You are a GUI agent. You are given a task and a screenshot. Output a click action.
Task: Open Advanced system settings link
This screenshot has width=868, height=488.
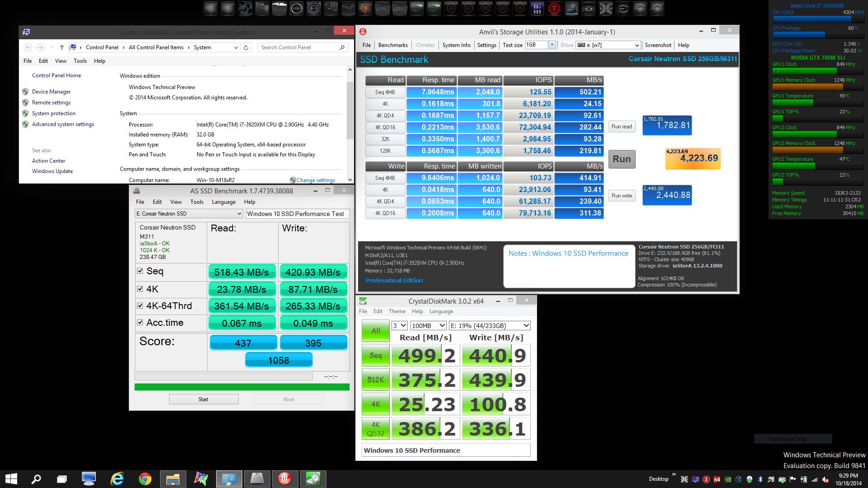click(63, 124)
